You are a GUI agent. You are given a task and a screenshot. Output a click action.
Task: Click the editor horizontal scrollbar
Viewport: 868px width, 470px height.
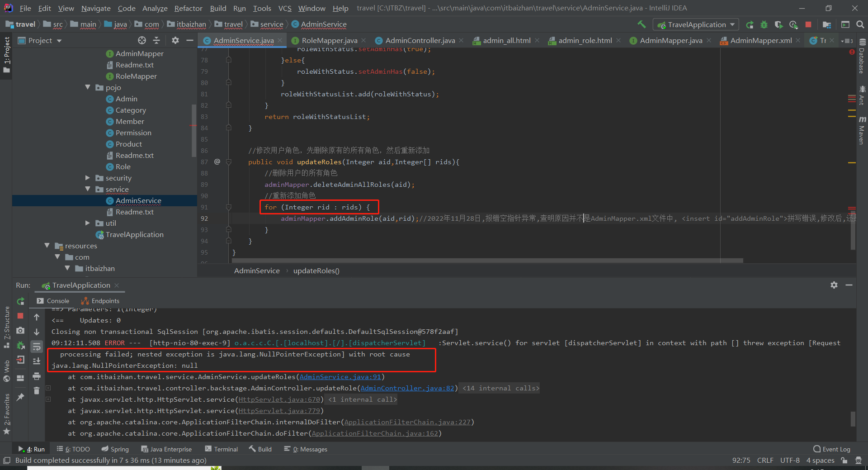pos(487,261)
